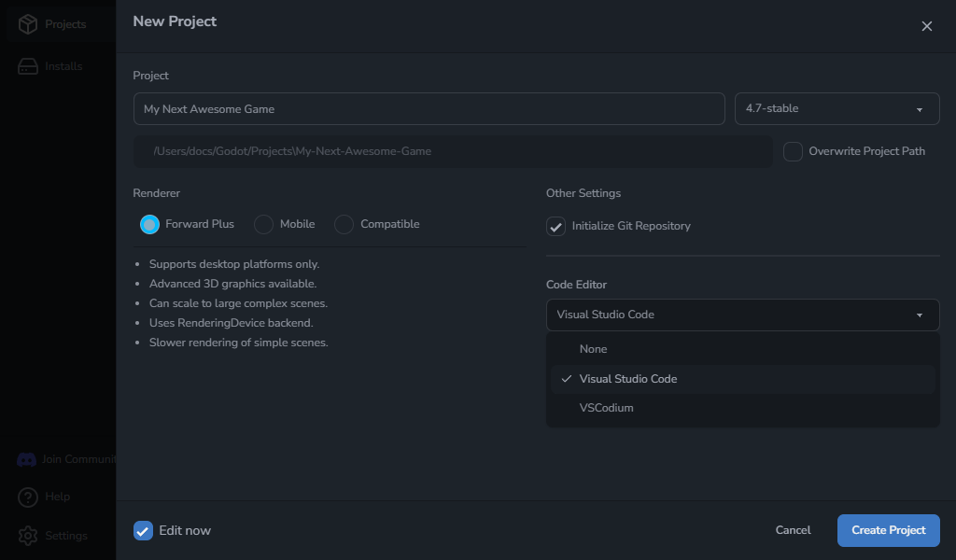This screenshot has width=956, height=560.
Task: Click the Create Project button
Action: pyautogui.click(x=889, y=530)
